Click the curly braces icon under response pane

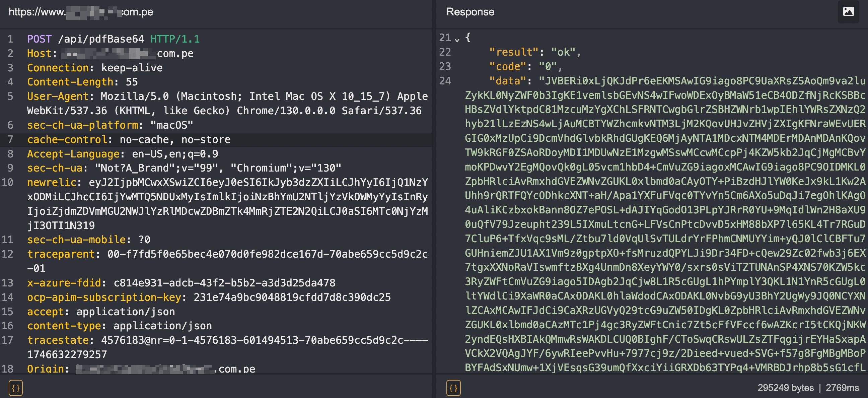pyautogui.click(x=453, y=388)
